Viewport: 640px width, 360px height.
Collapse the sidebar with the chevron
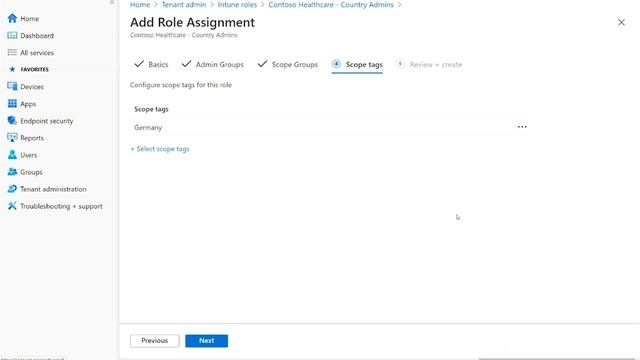(x=112, y=2)
